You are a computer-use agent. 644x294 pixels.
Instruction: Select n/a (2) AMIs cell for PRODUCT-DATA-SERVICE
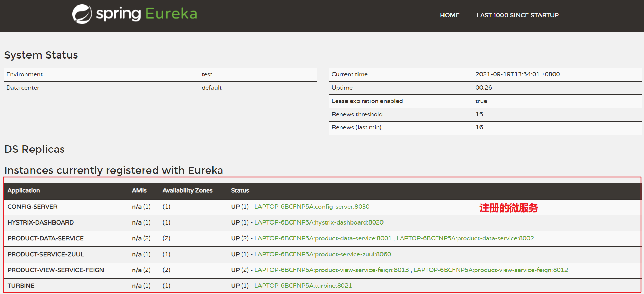(x=141, y=238)
